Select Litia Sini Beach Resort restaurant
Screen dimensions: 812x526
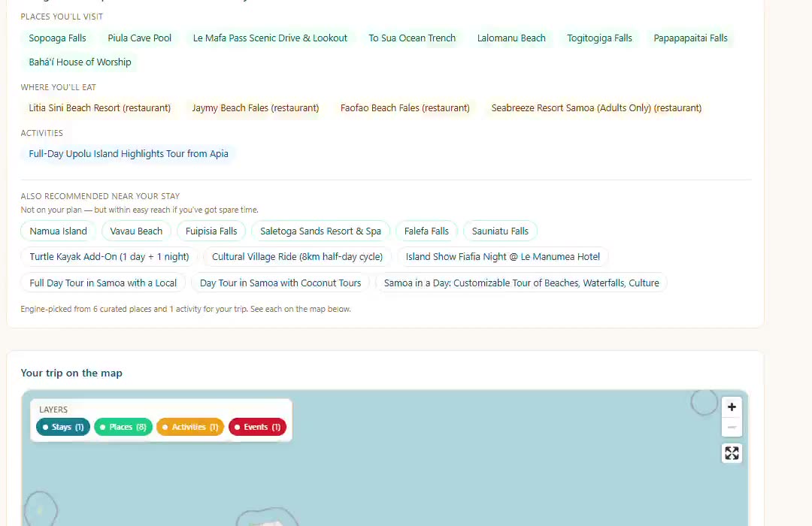[x=99, y=108]
